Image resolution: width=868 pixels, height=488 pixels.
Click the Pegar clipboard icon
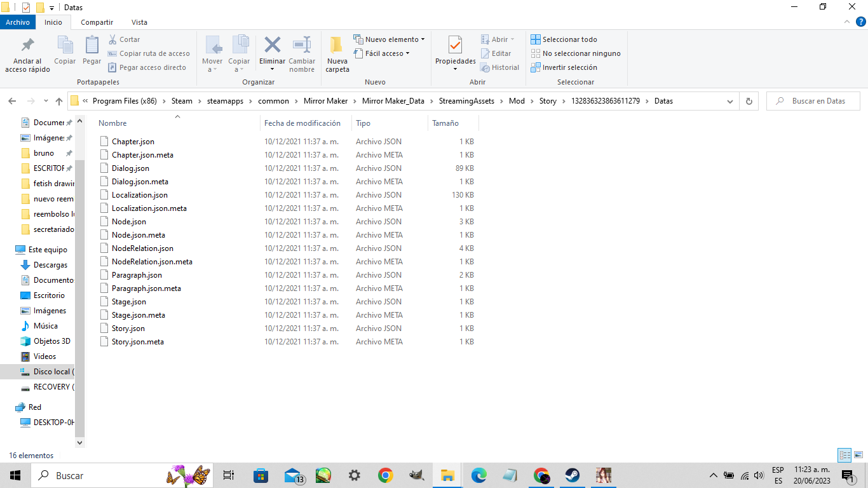92,44
